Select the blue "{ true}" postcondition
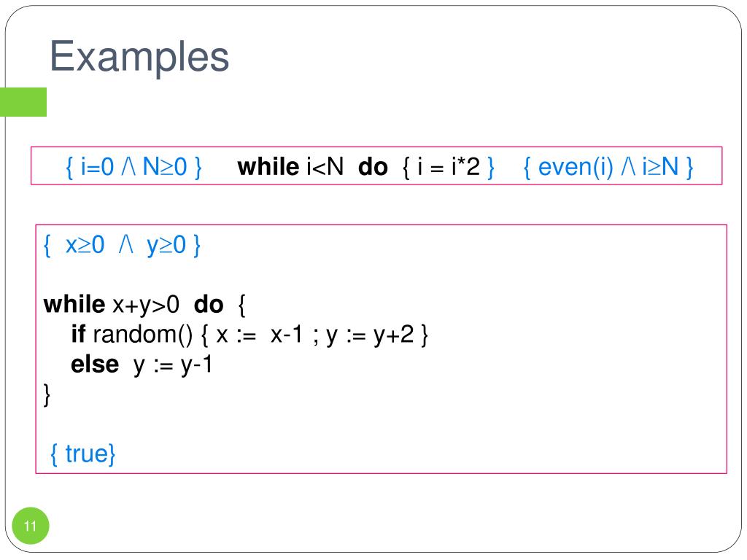747x560 pixels. click(x=82, y=454)
